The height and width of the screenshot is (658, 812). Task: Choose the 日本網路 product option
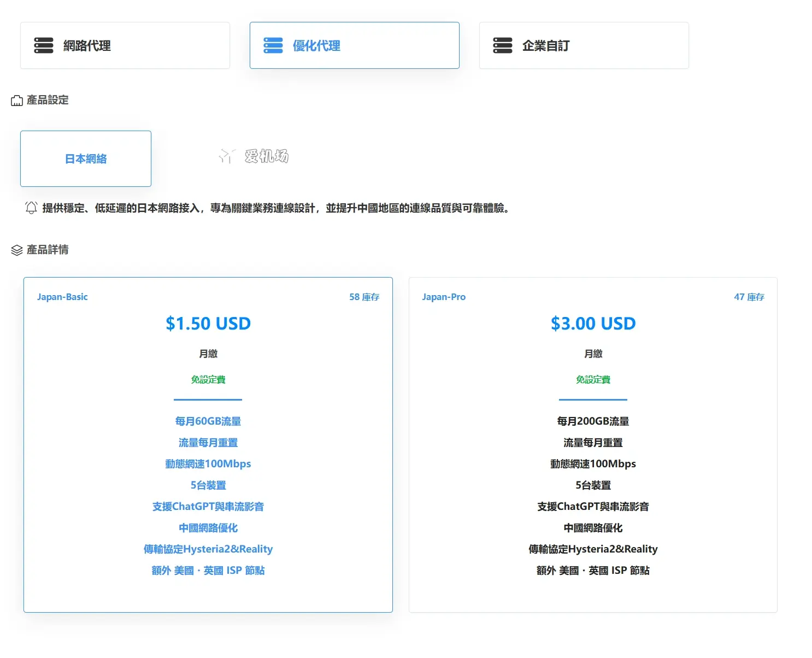[86, 159]
